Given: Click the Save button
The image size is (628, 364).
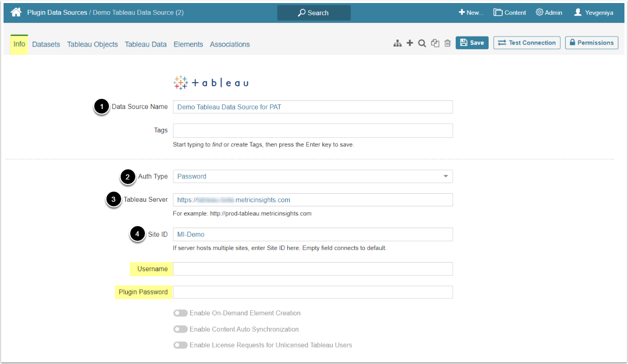Looking at the screenshot, I should tap(472, 43).
